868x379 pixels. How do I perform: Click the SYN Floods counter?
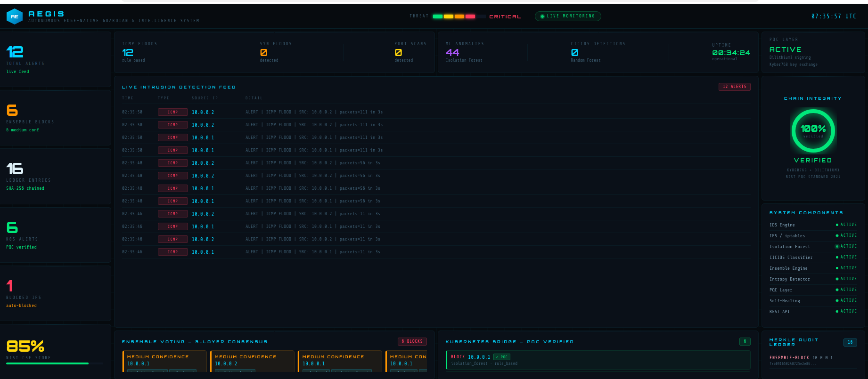tap(276, 52)
